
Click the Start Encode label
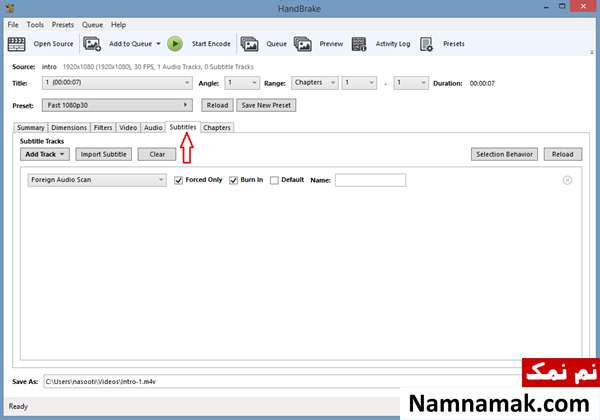coord(211,44)
